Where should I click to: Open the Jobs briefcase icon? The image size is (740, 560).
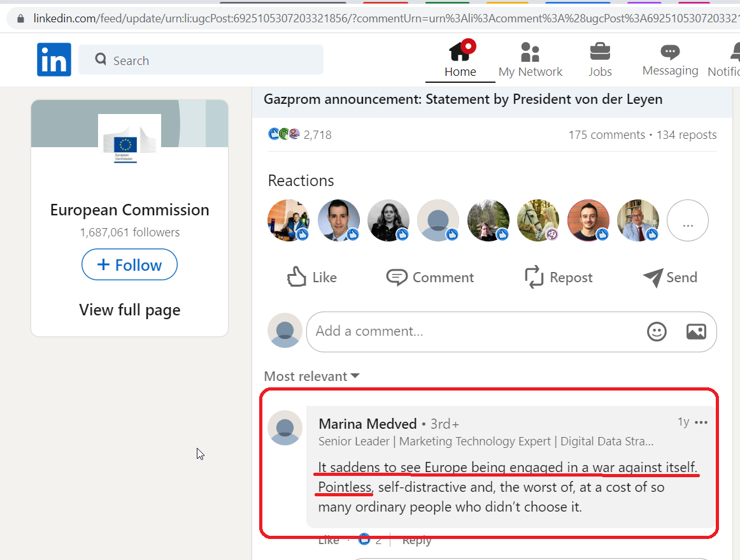click(x=600, y=52)
